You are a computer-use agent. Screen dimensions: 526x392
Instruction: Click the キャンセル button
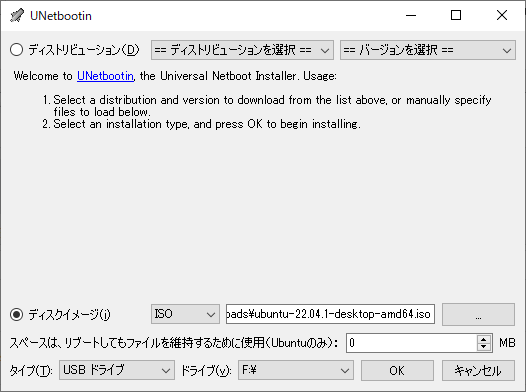pos(478,370)
